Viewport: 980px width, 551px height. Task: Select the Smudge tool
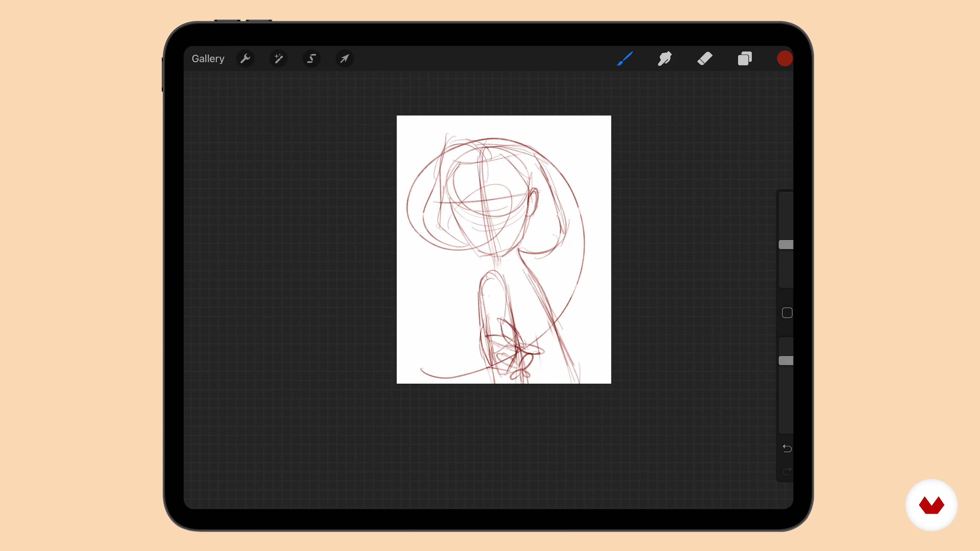[x=665, y=59]
